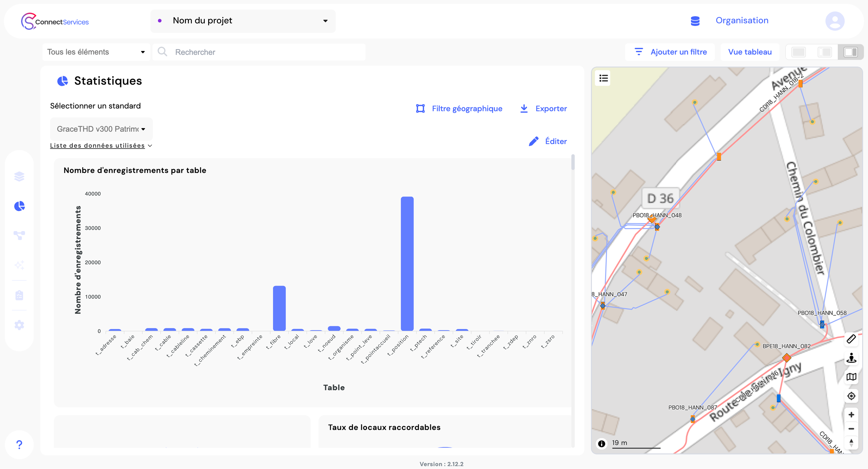Switch to full-width single panel layout
Screen dimensions: 868x469
pos(798,52)
